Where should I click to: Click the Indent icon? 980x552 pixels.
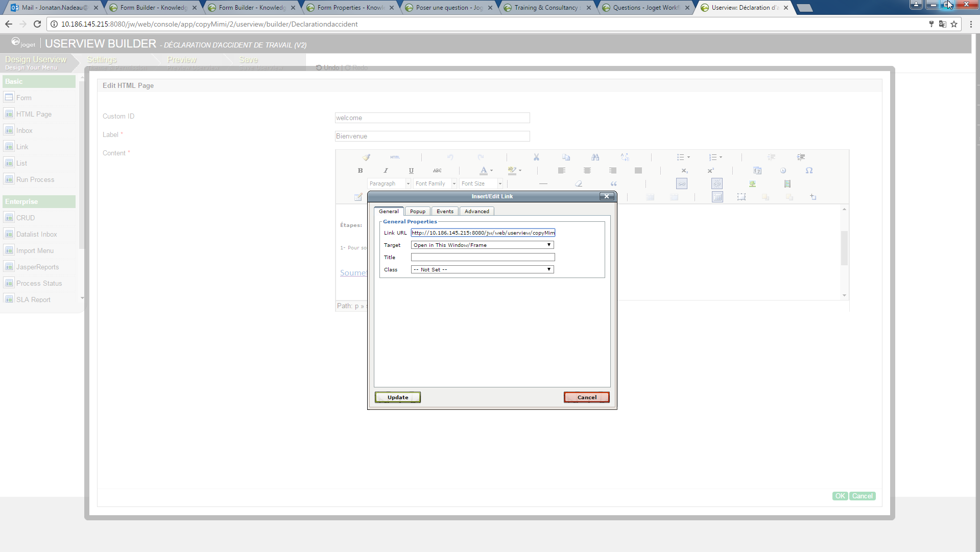[801, 157]
